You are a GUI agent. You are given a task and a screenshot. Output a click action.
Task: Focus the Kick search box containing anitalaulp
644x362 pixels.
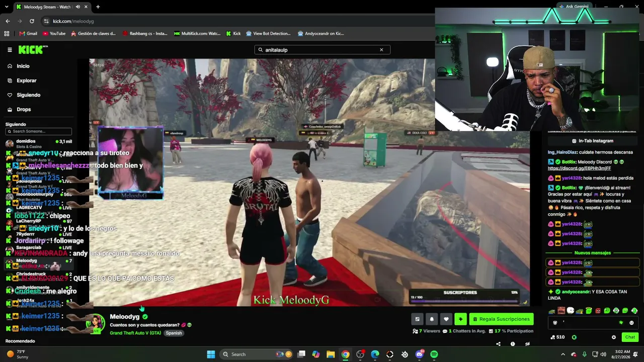[323, 50]
